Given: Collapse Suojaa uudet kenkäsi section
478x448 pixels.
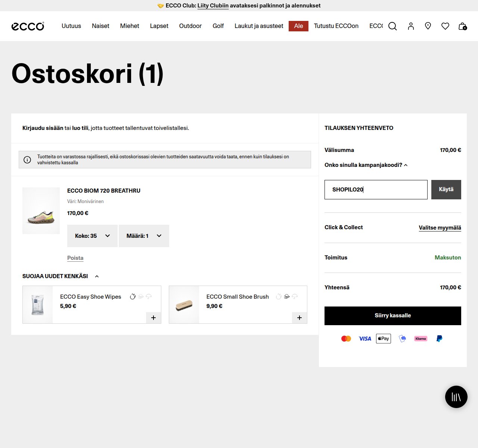Looking at the screenshot, I should click(60, 276).
